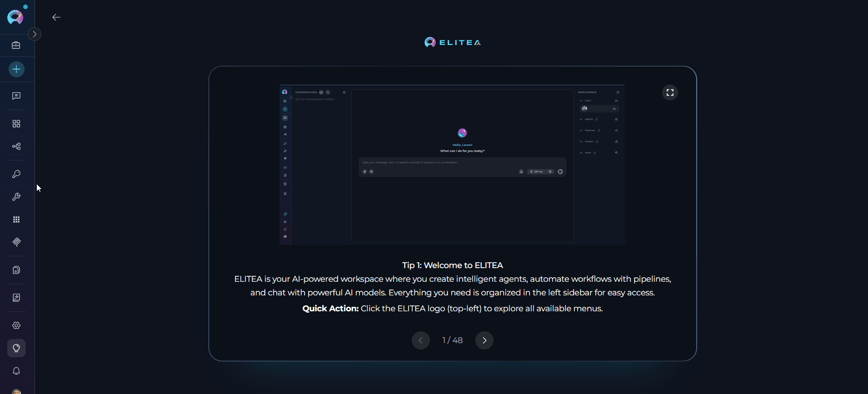Open the wrench Toolkits icon

16,197
